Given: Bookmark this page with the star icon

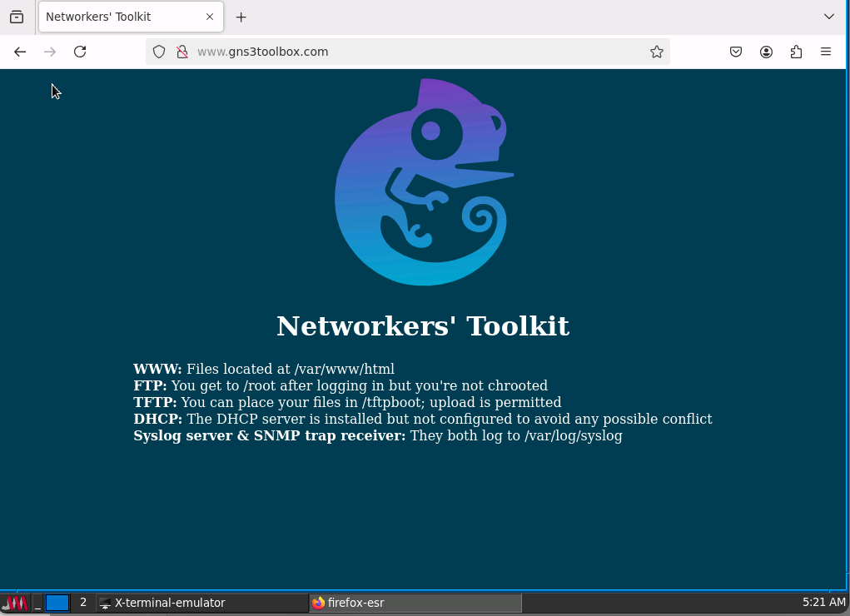Looking at the screenshot, I should [x=657, y=52].
